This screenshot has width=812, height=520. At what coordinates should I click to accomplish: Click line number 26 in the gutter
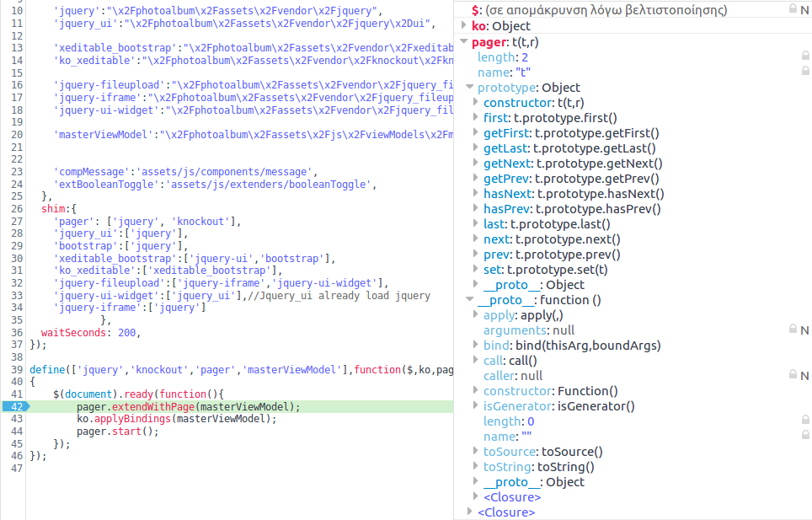[17, 209]
